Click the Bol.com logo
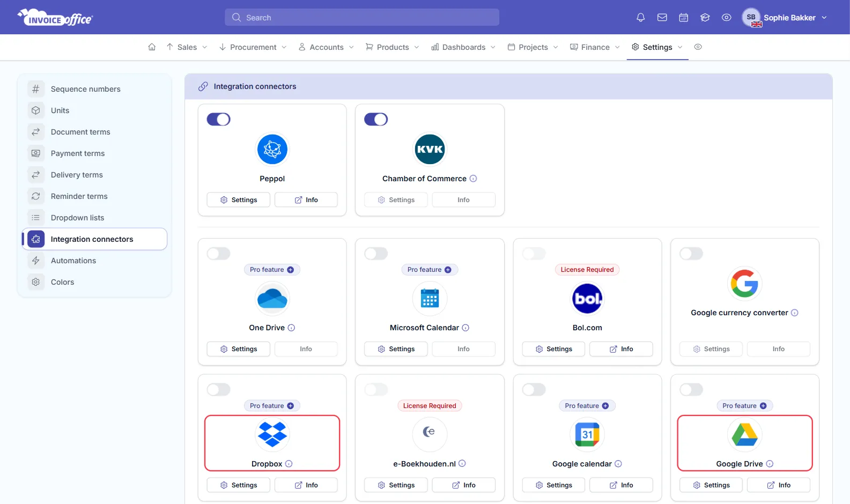 (587, 298)
